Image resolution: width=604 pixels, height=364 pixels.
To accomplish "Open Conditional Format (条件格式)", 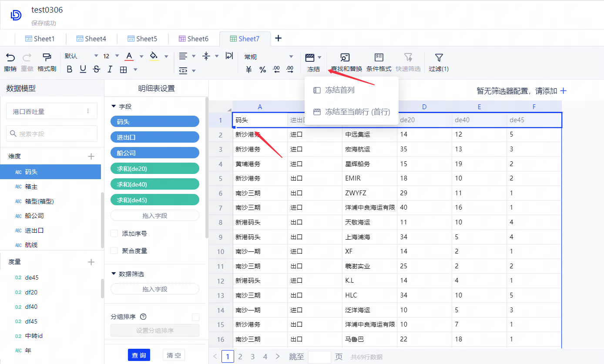I will 379,57.
